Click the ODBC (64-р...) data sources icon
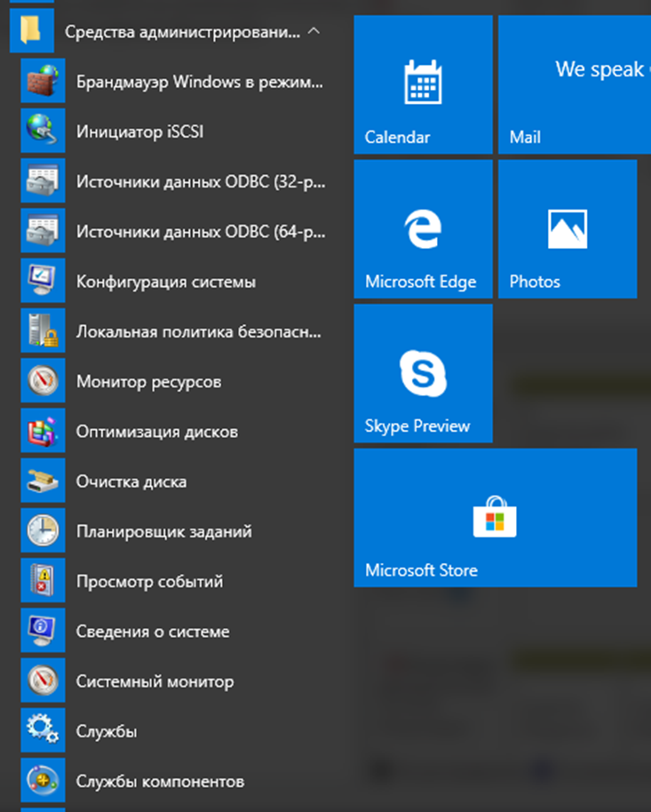651x812 pixels. click(43, 230)
